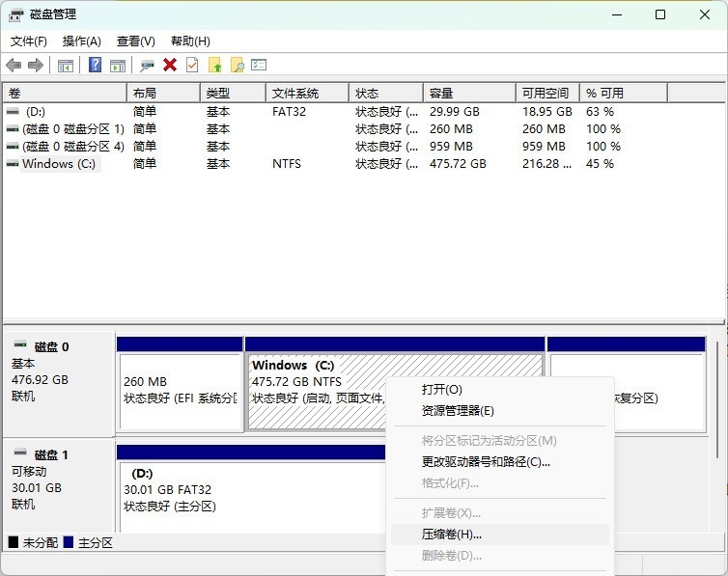Select the Windows (C:) row in volume list

[58, 164]
